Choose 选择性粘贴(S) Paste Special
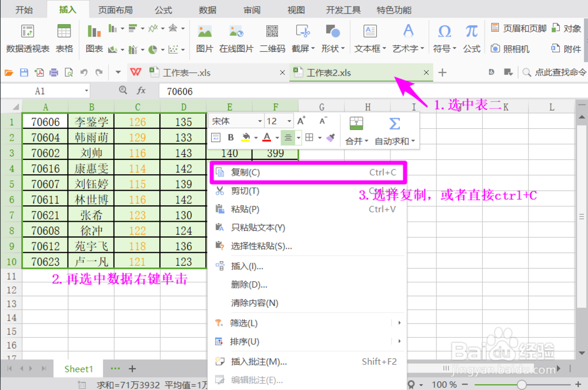The width and height of the screenshot is (588, 390). click(308, 246)
